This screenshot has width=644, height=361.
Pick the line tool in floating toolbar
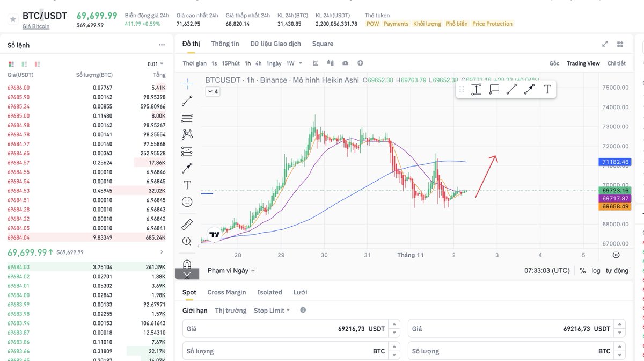pyautogui.click(x=511, y=89)
